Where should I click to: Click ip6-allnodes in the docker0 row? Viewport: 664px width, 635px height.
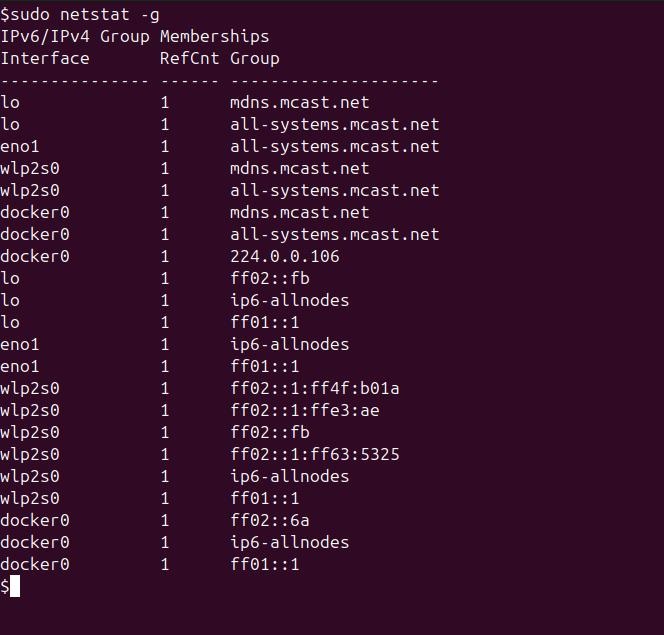pos(289,542)
